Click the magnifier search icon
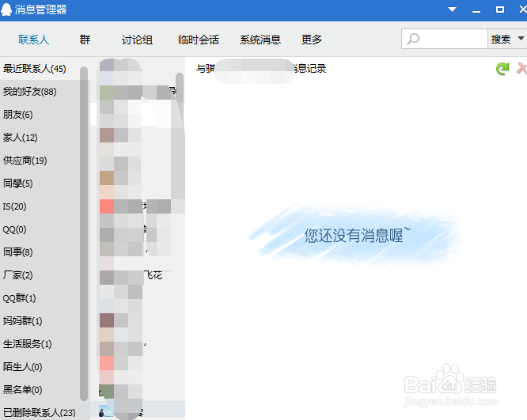527x420 pixels. (413, 39)
